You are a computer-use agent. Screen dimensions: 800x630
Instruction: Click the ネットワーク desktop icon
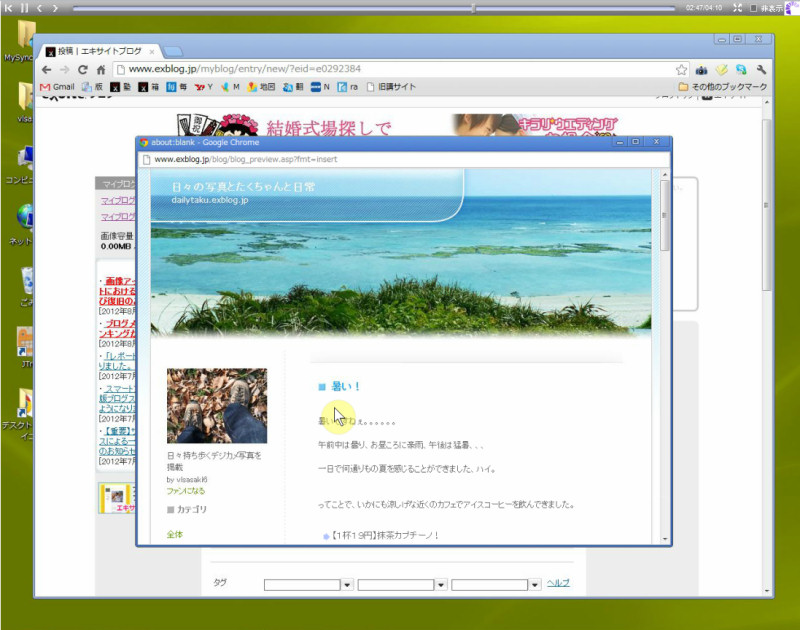pyautogui.click(x=23, y=224)
